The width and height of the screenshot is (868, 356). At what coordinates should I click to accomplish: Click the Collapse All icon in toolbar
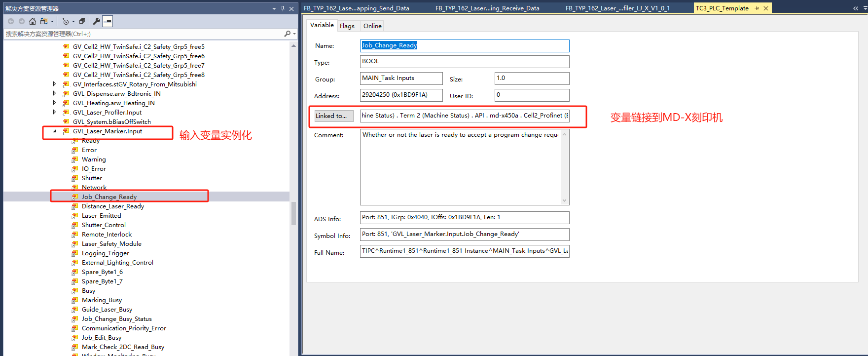(x=82, y=21)
